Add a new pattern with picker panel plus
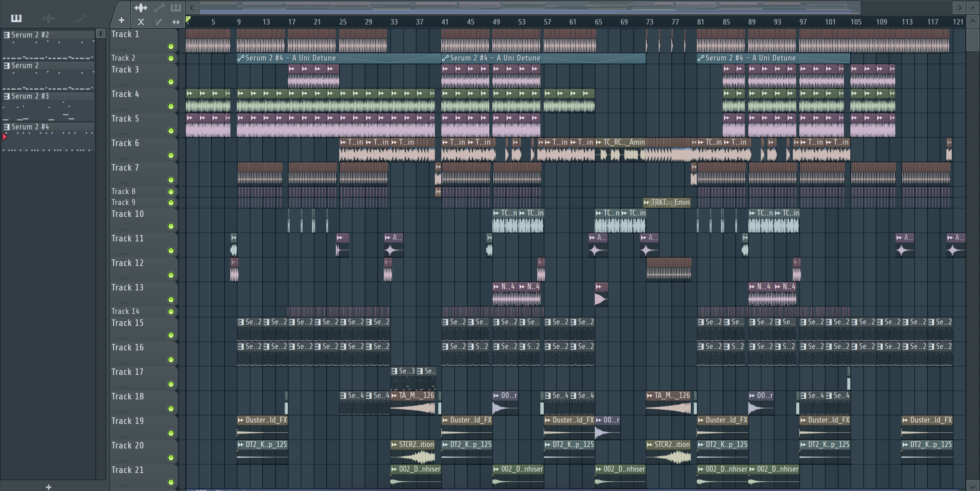Viewport: 980px width, 491px height. 48,487
